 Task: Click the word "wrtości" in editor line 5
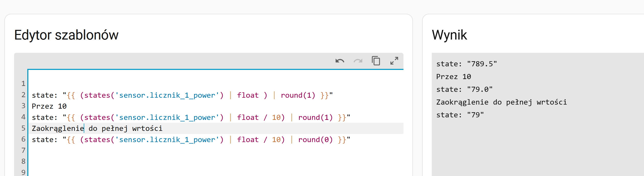[x=147, y=129]
